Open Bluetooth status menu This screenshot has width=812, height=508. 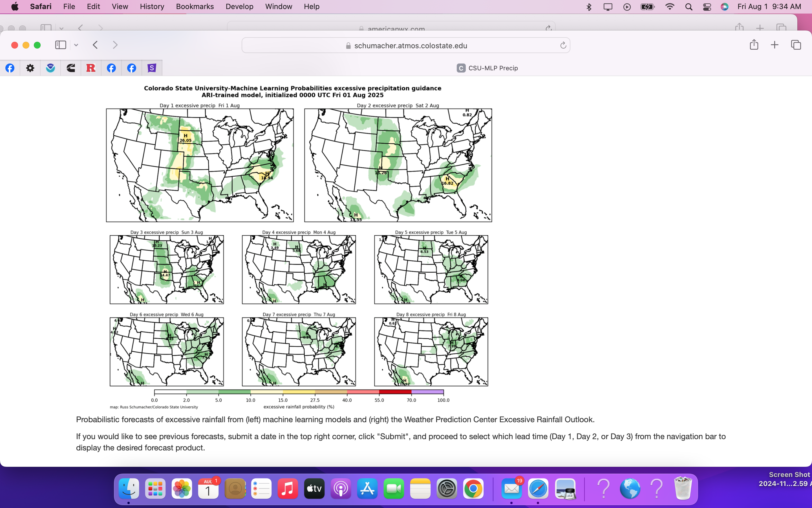pyautogui.click(x=589, y=7)
